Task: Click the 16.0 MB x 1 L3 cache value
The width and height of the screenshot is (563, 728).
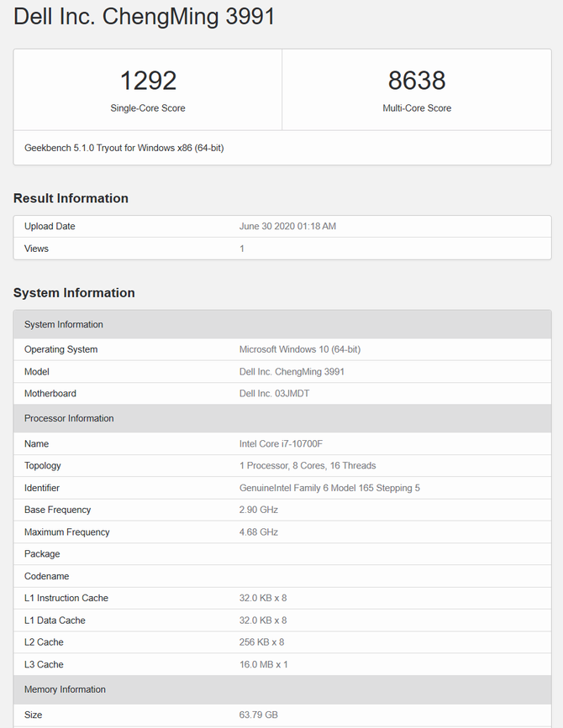Action: (x=264, y=664)
